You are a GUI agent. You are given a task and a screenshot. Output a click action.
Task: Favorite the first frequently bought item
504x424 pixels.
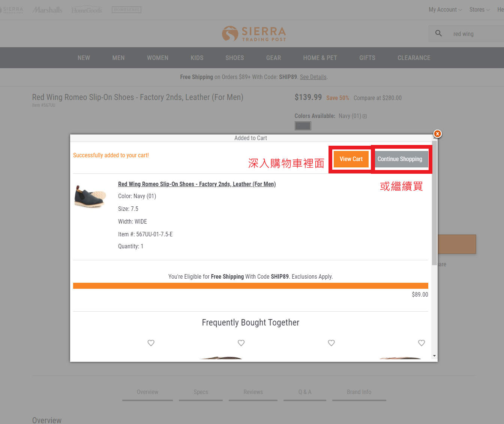click(151, 343)
